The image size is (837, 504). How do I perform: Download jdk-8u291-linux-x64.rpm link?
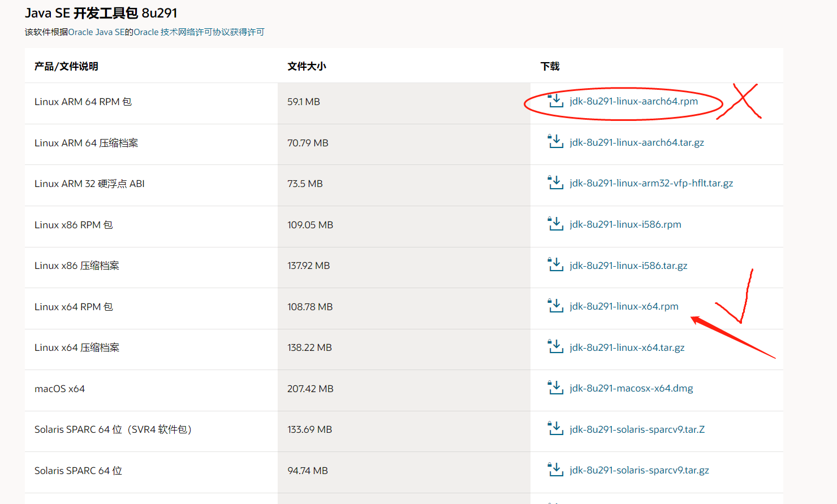click(624, 306)
